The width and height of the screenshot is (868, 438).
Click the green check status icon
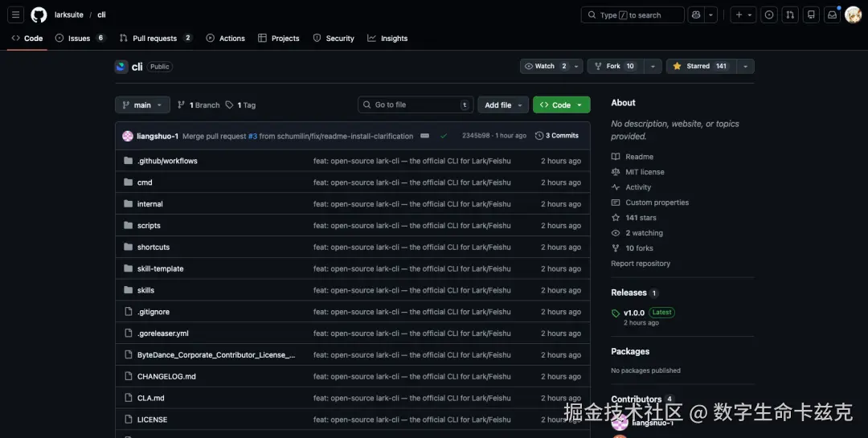[x=444, y=136]
